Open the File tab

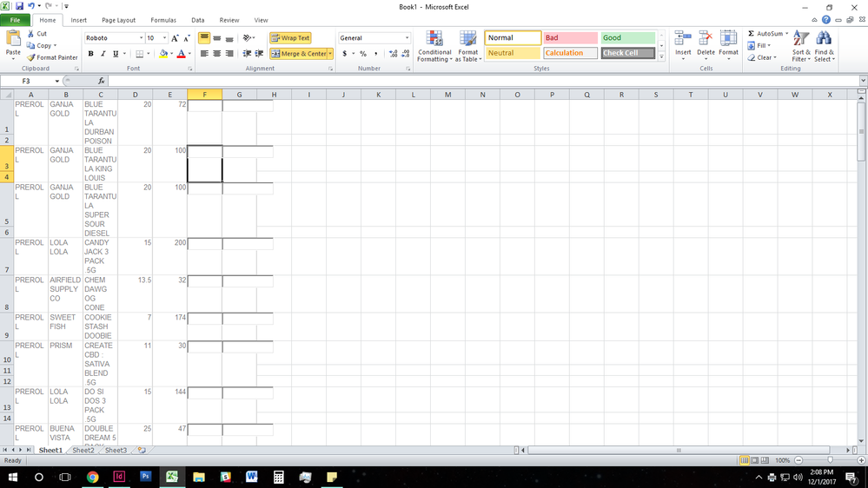pos(16,20)
